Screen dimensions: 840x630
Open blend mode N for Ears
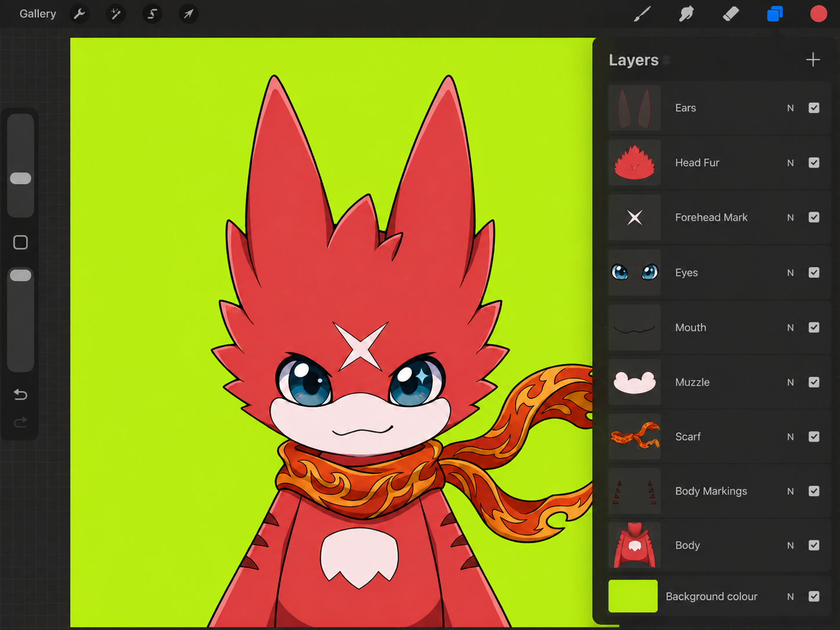pyautogui.click(x=790, y=108)
